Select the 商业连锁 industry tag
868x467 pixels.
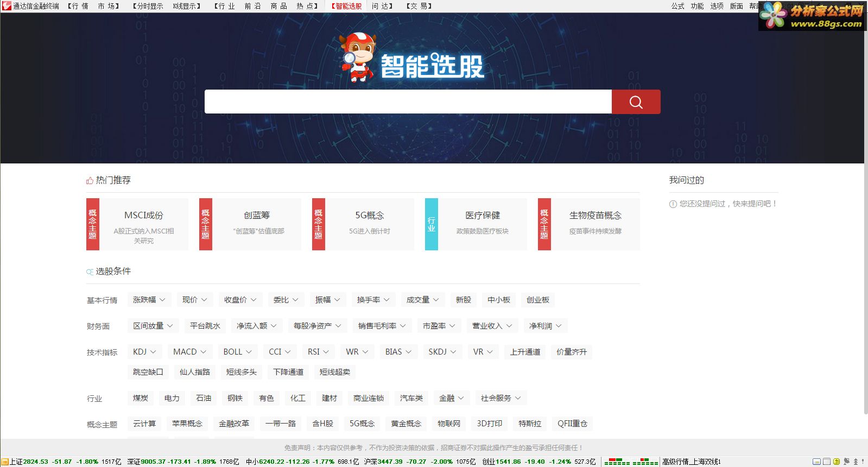click(x=369, y=398)
